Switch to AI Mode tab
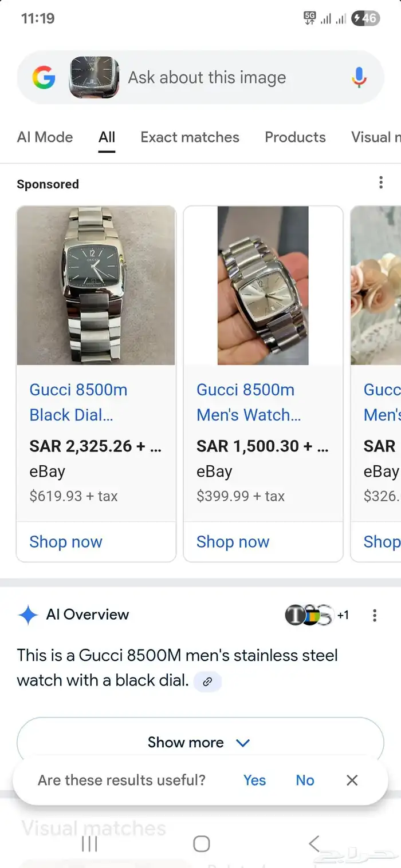 click(x=45, y=137)
